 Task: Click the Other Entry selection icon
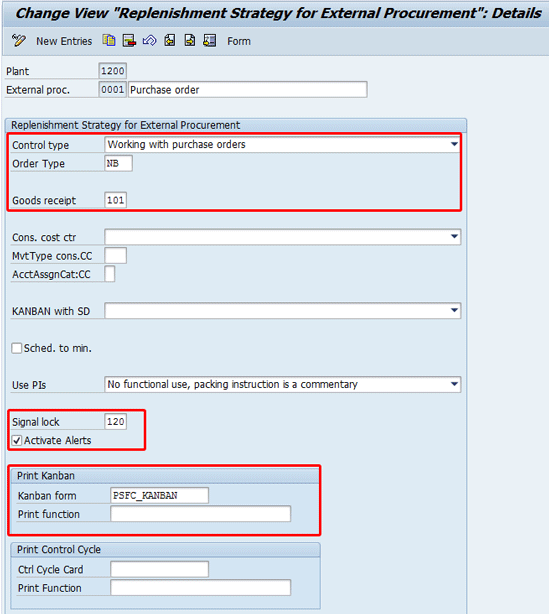(210, 40)
